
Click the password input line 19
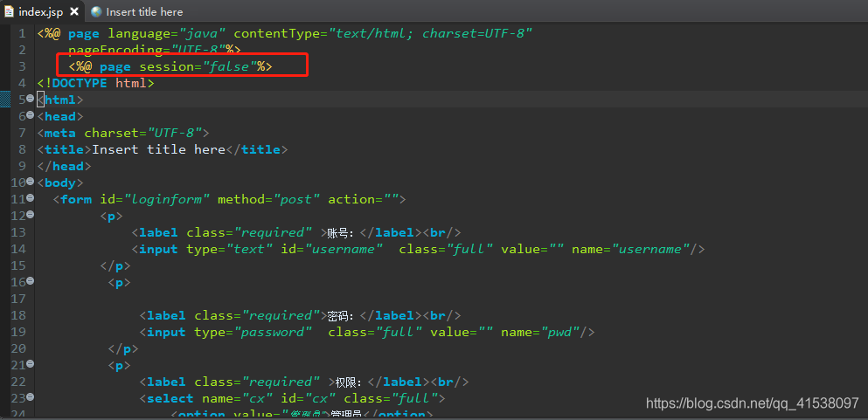(x=367, y=332)
